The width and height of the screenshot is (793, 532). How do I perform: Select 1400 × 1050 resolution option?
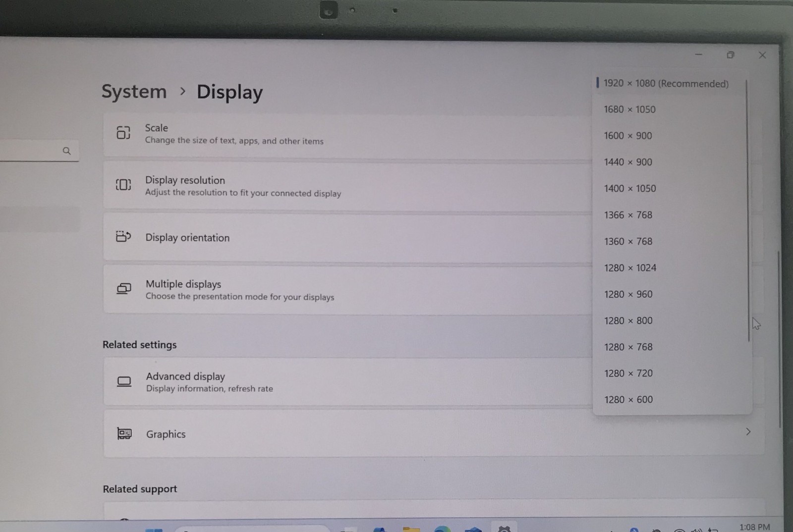[629, 188]
